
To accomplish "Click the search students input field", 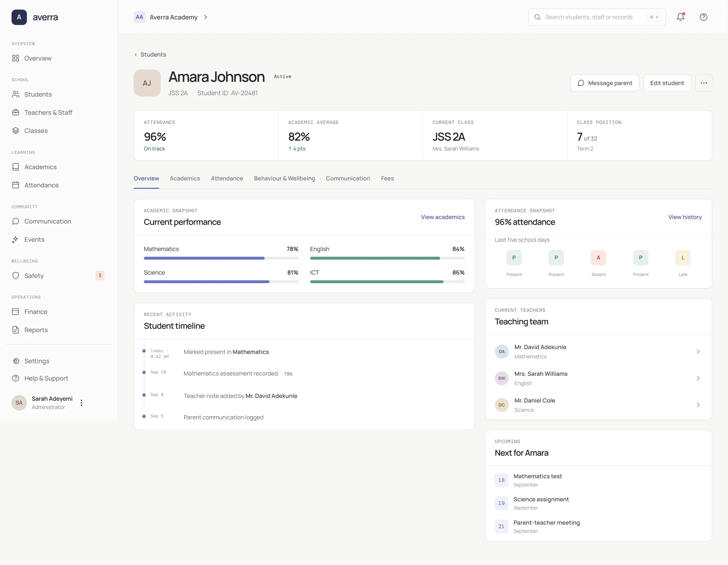I will (597, 17).
